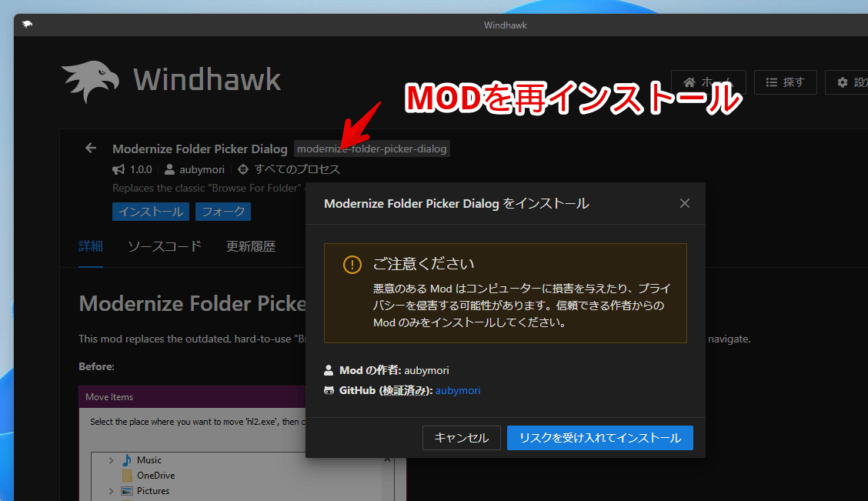Select the OneDrive folder in the preview
This screenshot has height=501, width=868.
149,476
